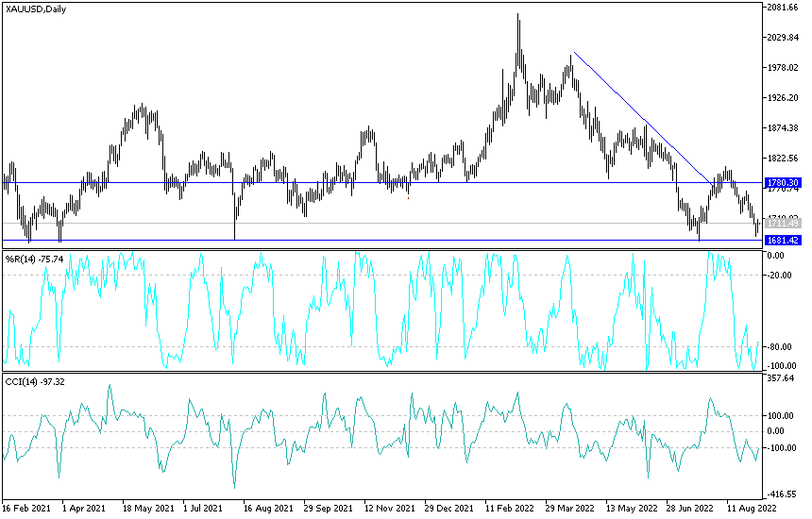Select the descending blue trendline
The image size is (812, 519).
click(x=644, y=119)
